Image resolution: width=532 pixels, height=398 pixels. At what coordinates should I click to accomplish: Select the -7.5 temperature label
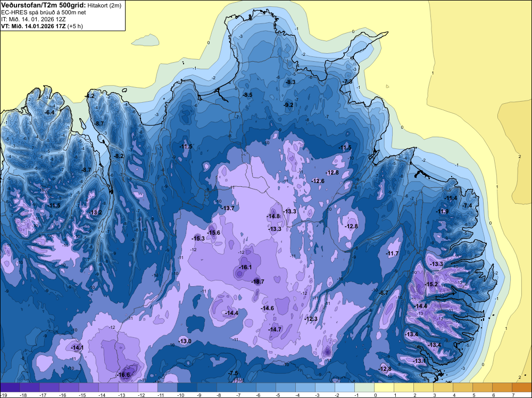(x=233, y=373)
